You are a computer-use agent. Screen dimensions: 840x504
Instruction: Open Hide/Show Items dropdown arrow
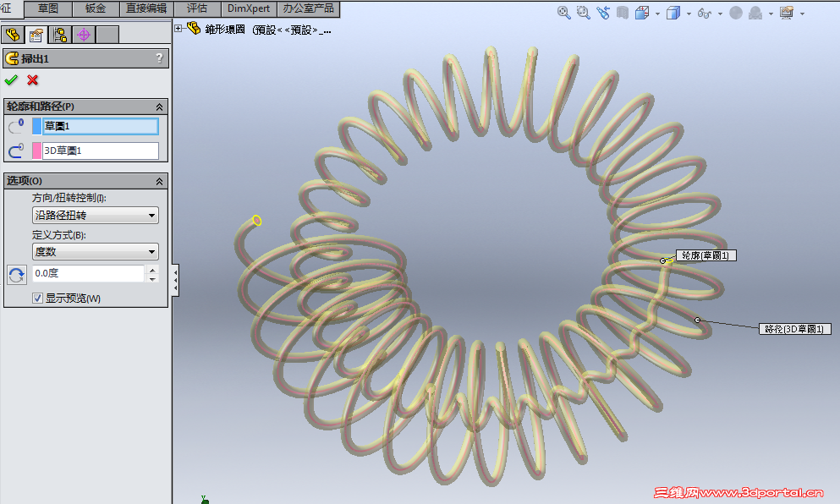720,14
